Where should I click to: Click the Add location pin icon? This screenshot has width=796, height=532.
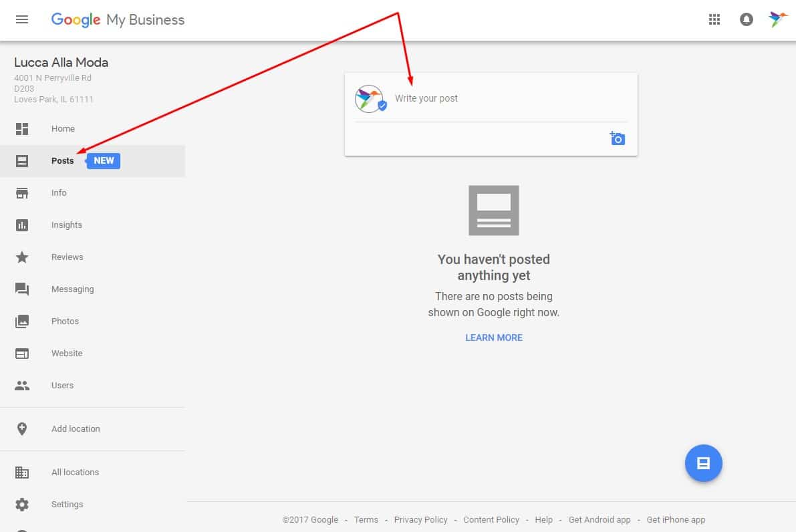point(22,429)
